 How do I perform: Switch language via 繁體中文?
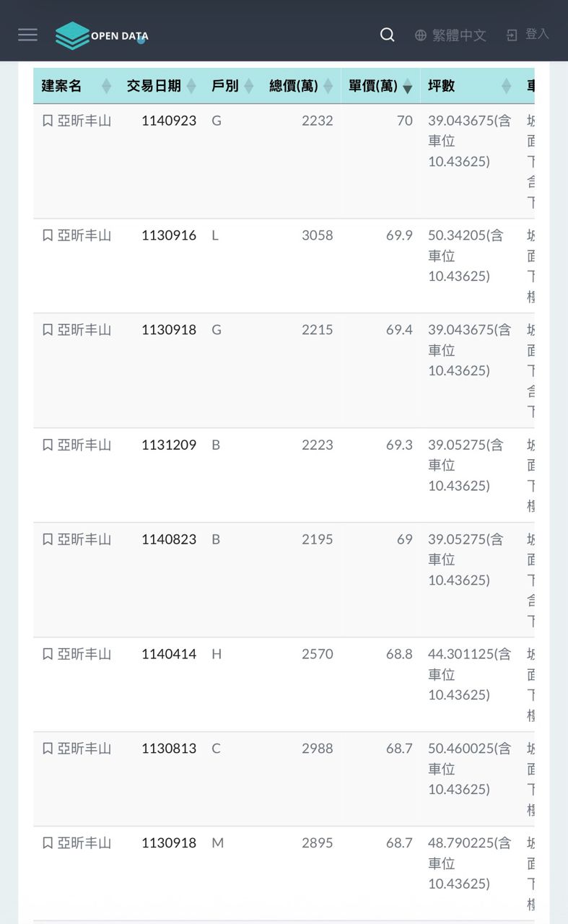point(459,35)
